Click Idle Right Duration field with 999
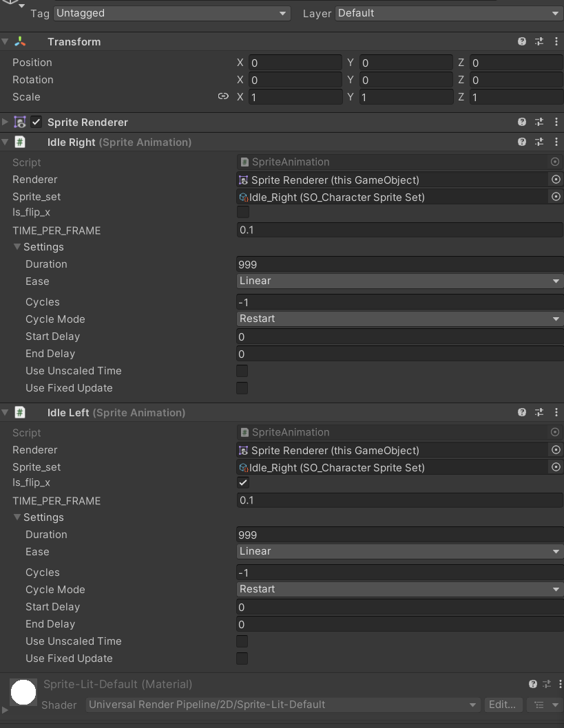Viewport: 564px width, 728px height. click(x=400, y=264)
